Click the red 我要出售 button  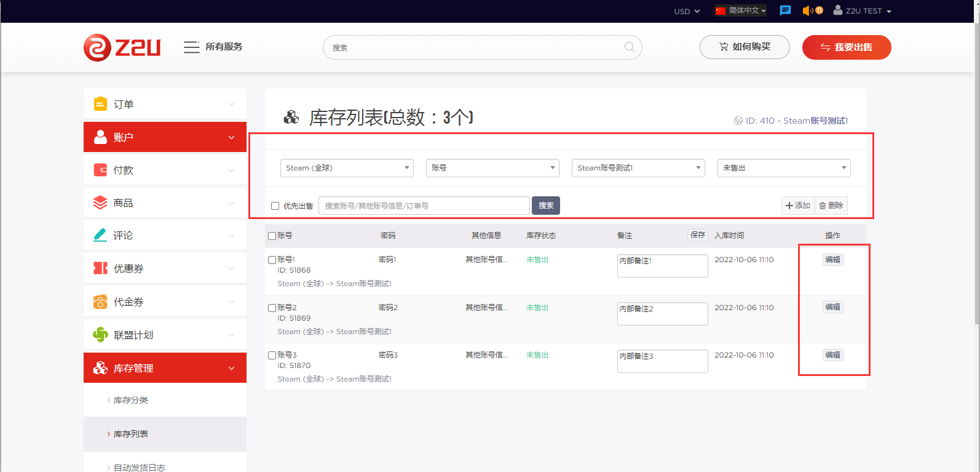846,47
